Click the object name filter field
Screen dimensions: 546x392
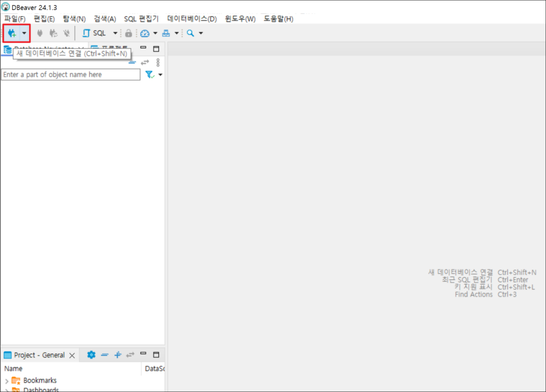[71, 75]
